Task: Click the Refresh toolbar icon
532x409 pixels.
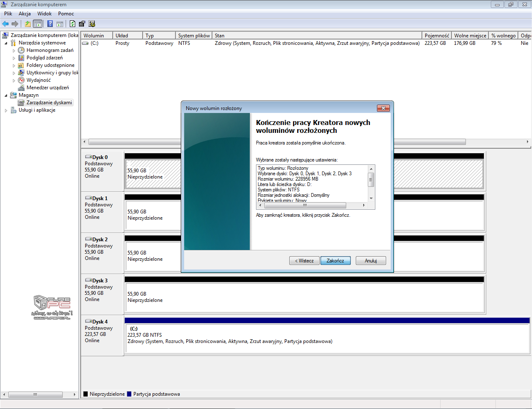Action: click(x=72, y=24)
